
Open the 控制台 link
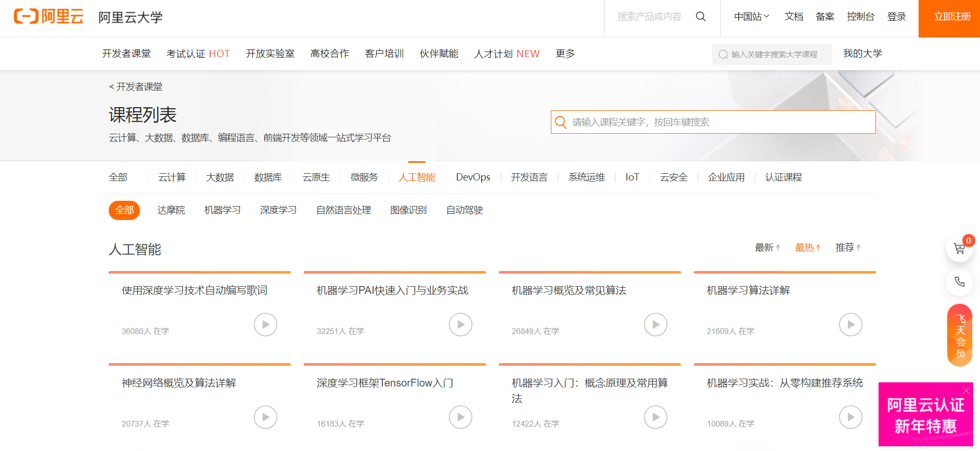coord(860,17)
